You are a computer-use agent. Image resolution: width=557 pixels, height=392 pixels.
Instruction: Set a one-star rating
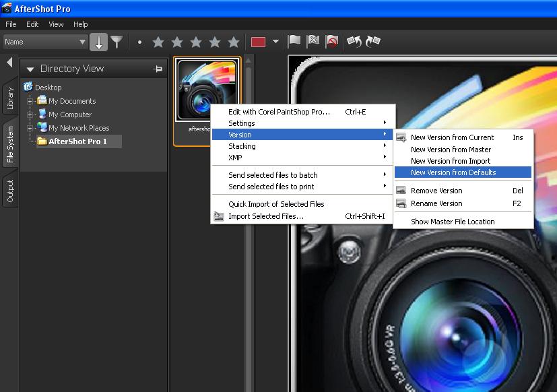(158, 42)
